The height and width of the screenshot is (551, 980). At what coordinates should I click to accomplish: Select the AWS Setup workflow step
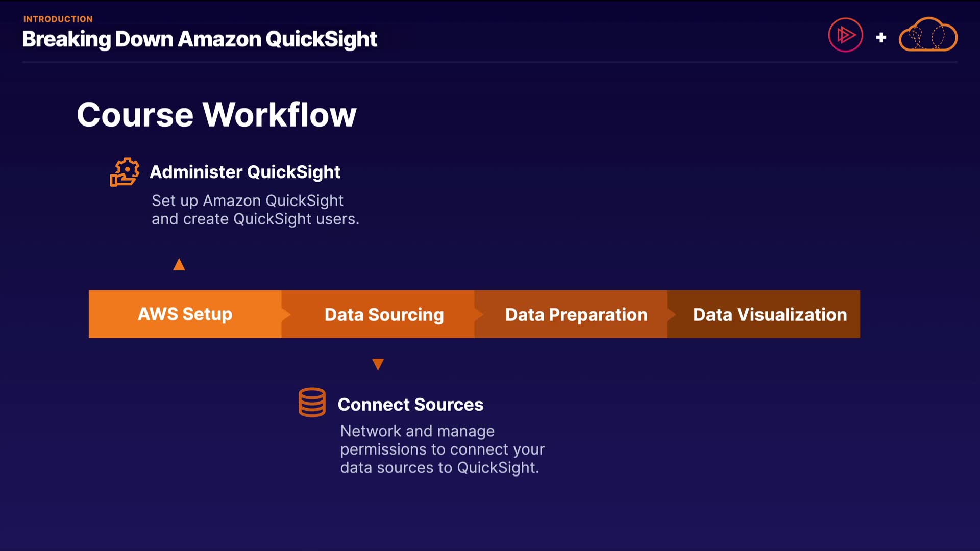[185, 314]
